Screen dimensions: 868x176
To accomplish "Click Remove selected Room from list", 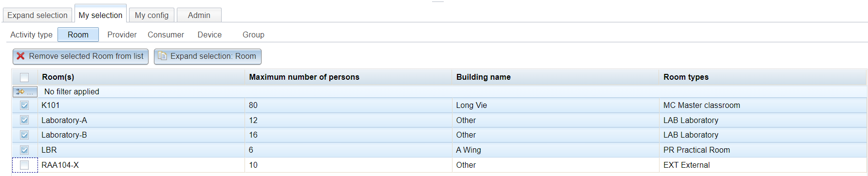I will click(x=80, y=56).
